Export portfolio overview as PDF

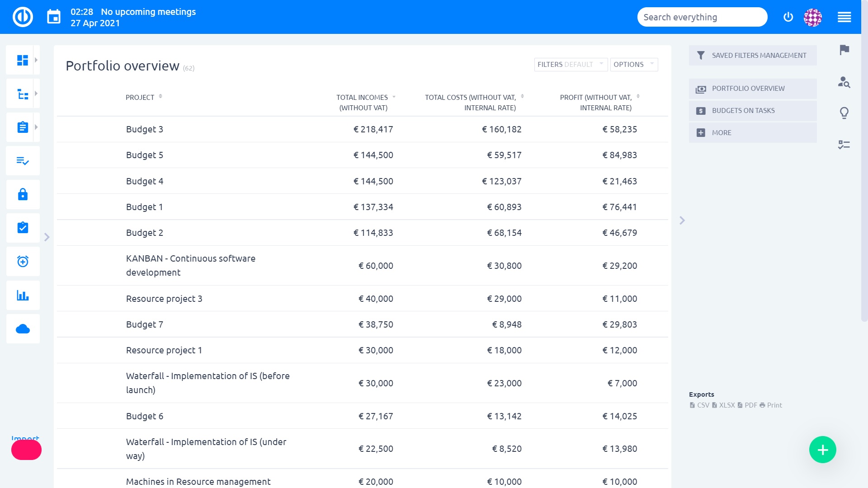(x=750, y=405)
